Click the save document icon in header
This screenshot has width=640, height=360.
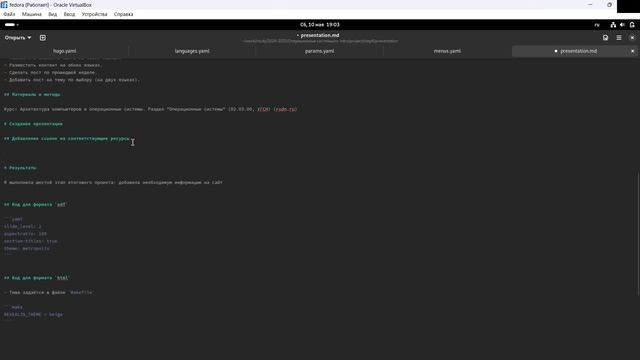click(x=605, y=38)
